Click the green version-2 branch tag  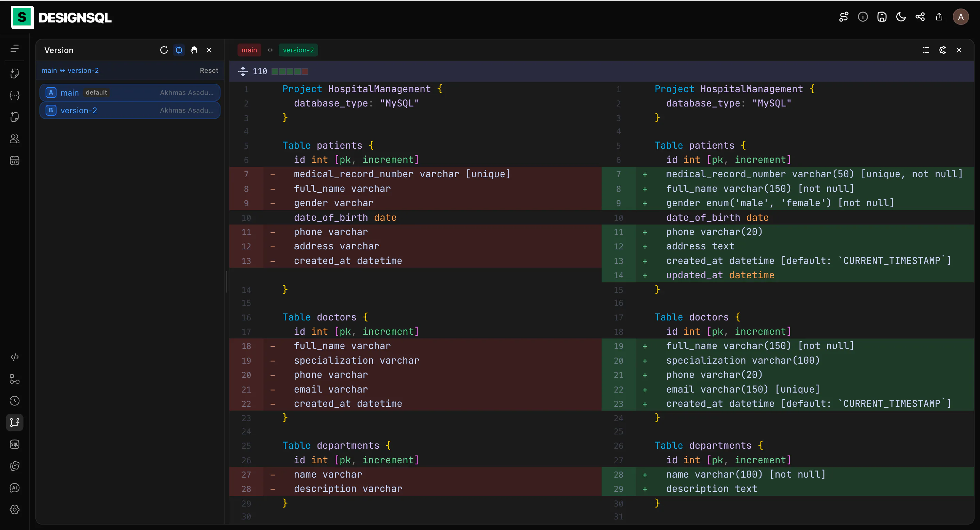click(298, 50)
